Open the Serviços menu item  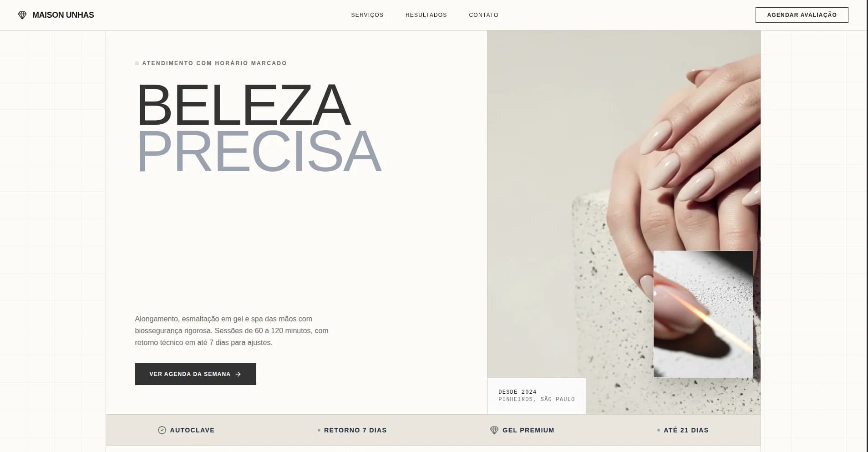(x=367, y=15)
